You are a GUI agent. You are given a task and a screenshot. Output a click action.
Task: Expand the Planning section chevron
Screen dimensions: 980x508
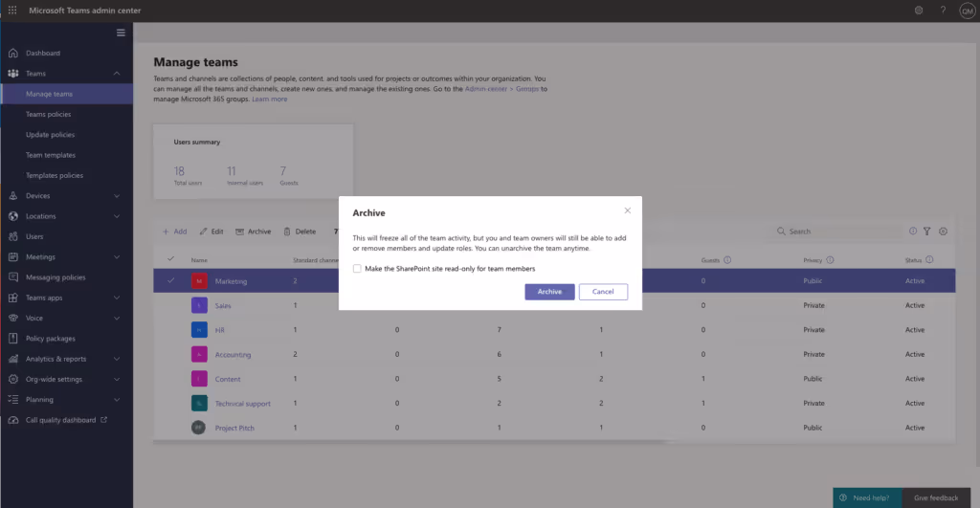click(x=117, y=400)
